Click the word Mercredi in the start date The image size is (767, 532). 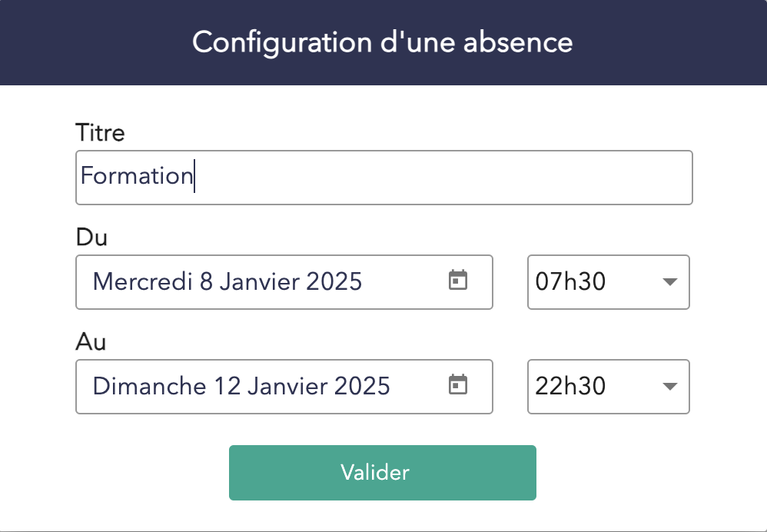pyautogui.click(x=142, y=281)
